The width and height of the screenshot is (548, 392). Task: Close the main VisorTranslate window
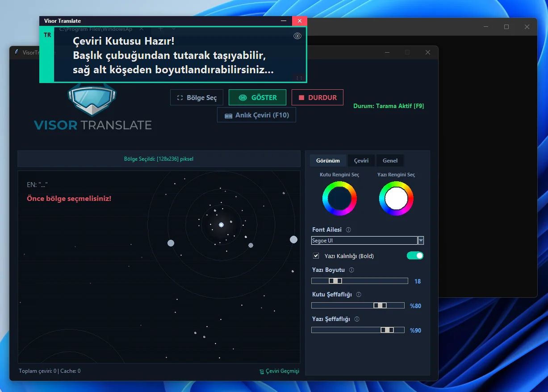coord(428,52)
